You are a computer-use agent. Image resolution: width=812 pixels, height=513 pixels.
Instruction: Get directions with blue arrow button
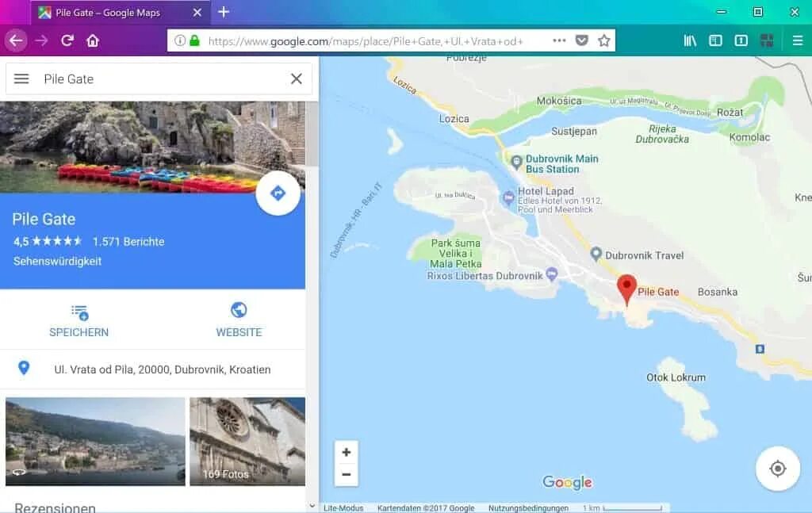pos(278,193)
